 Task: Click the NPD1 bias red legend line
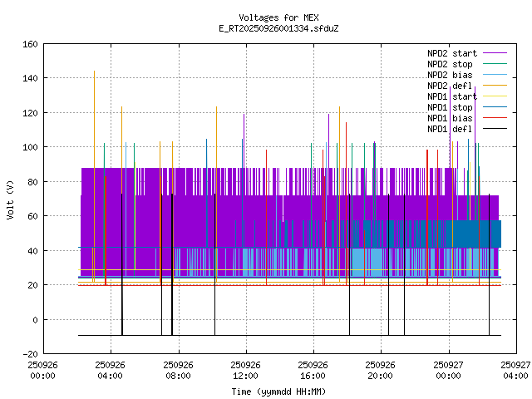tap(493, 118)
